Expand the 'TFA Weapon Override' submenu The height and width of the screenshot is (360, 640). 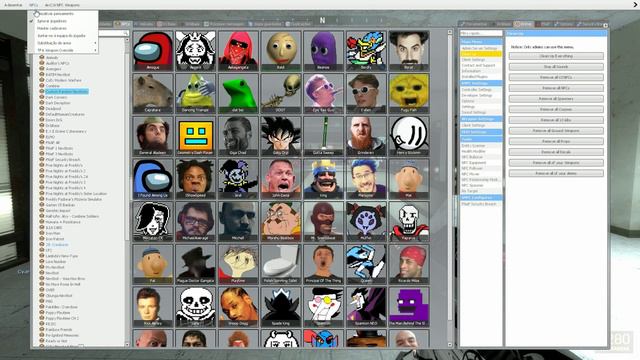(63, 50)
